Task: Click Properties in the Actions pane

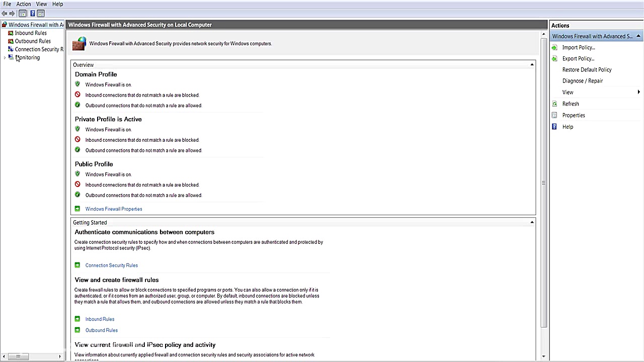Action: 574,115
